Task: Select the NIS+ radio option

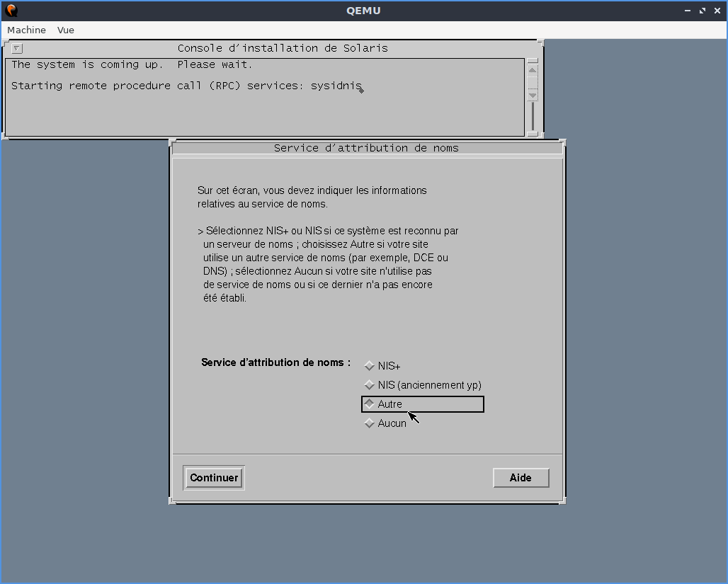Action: (382, 366)
